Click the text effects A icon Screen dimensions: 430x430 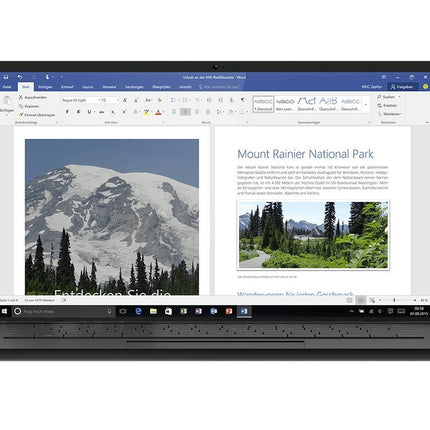pos(135,112)
